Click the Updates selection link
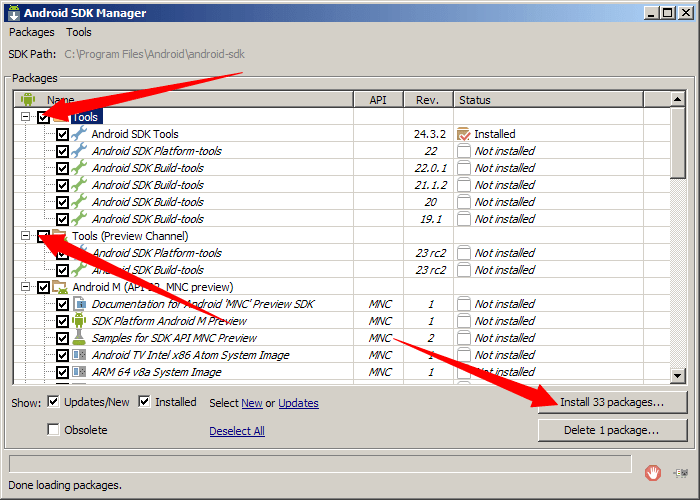This screenshot has width=700, height=500. point(298,403)
